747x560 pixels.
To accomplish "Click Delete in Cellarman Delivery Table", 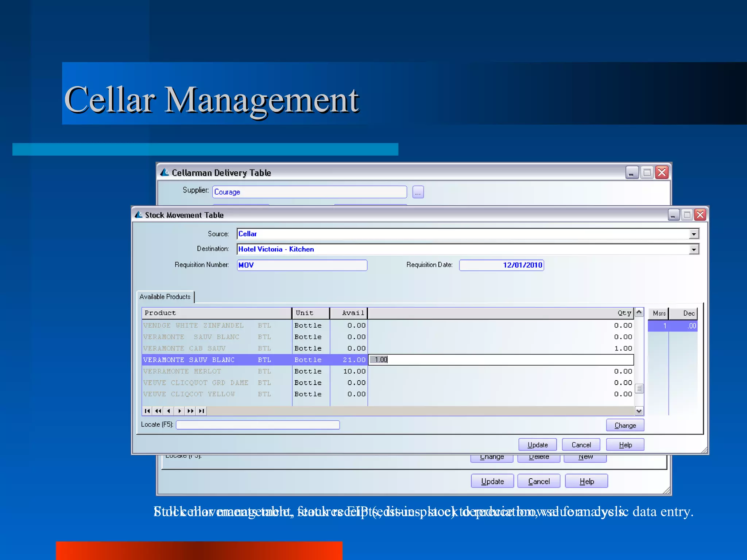I will [539, 458].
